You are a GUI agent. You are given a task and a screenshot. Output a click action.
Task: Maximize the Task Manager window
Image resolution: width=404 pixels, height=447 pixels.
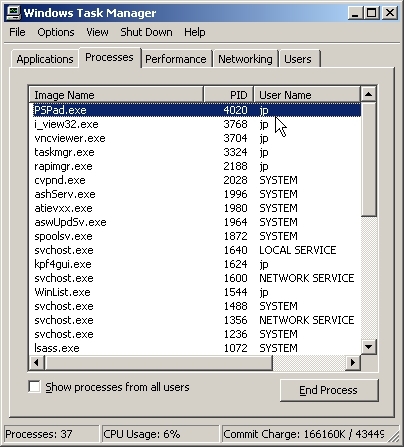tap(371, 13)
